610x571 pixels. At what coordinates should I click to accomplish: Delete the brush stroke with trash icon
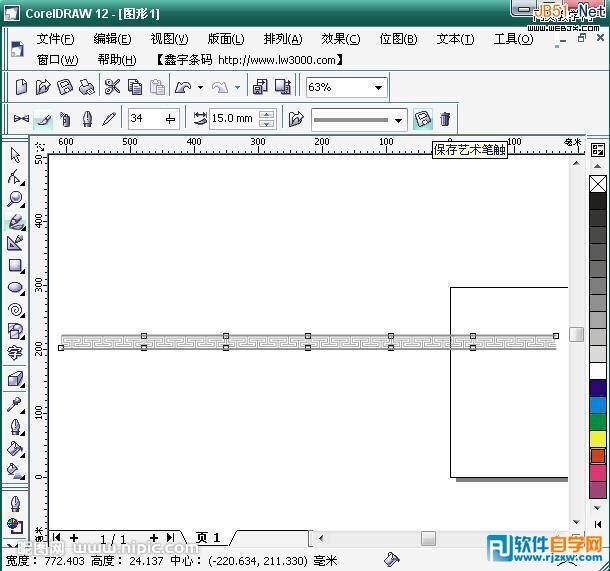click(445, 119)
